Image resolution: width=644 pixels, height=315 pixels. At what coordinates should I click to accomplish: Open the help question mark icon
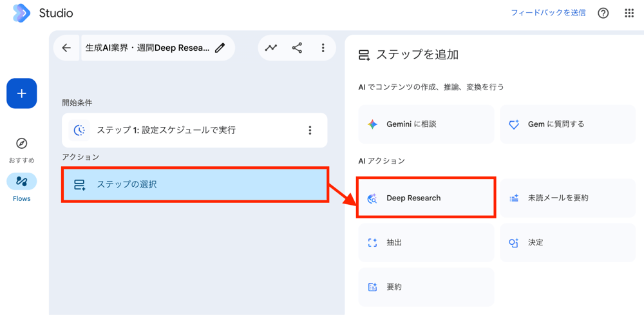point(603,13)
